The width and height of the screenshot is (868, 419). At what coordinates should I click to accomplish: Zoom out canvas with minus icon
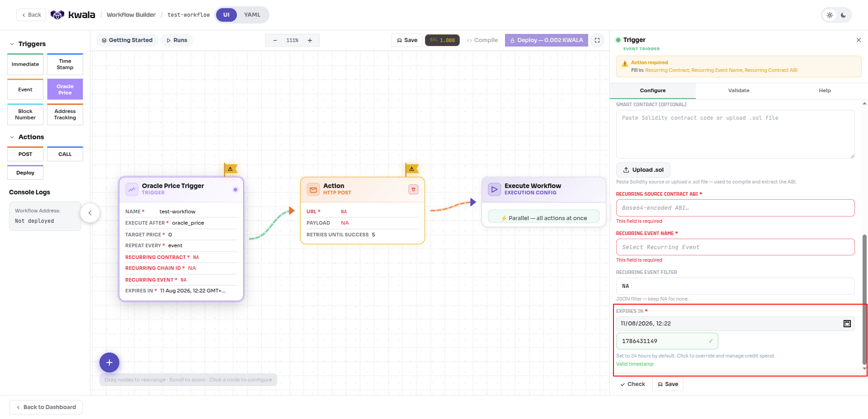(x=275, y=40)
